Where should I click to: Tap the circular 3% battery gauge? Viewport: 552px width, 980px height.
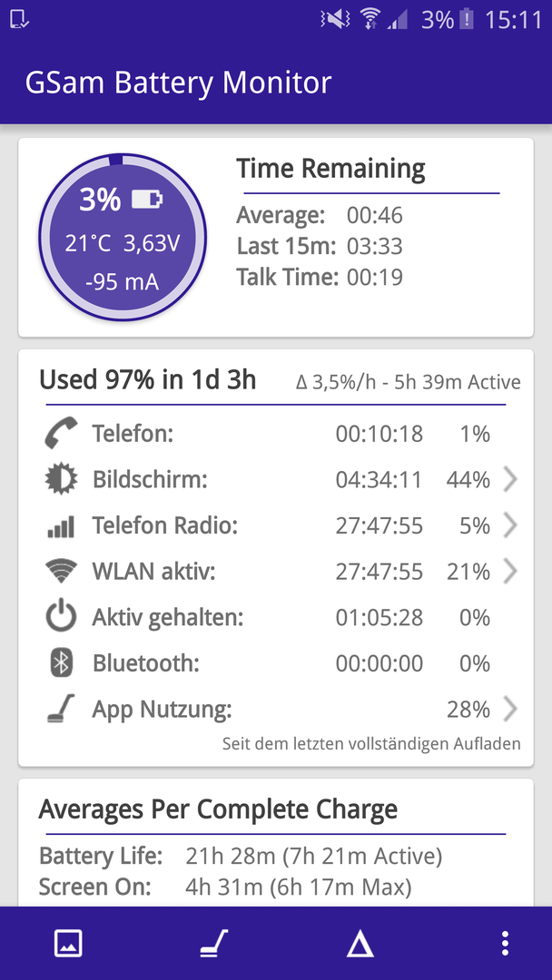tap(123, 238)
